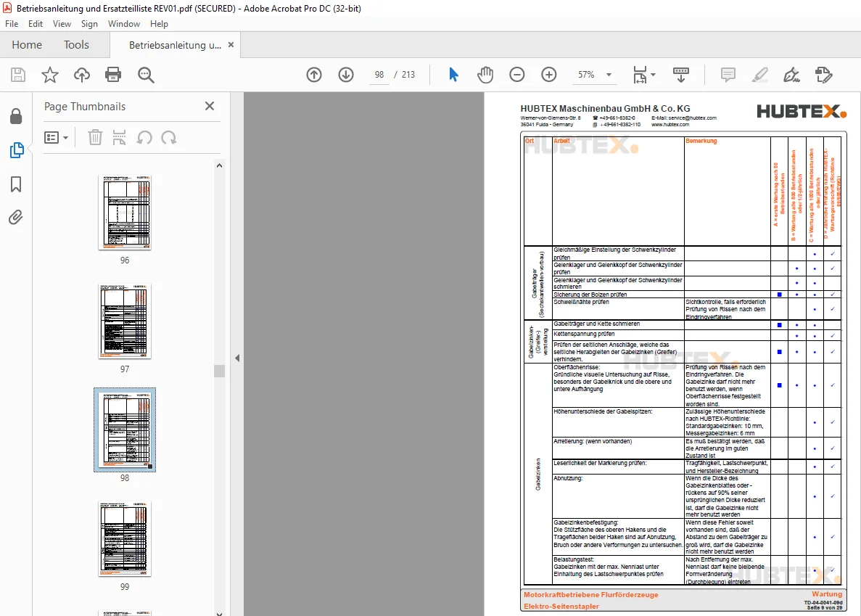The image size is (861, 616).
Task: Click the zoom percentage field
Action: (586, 75)
